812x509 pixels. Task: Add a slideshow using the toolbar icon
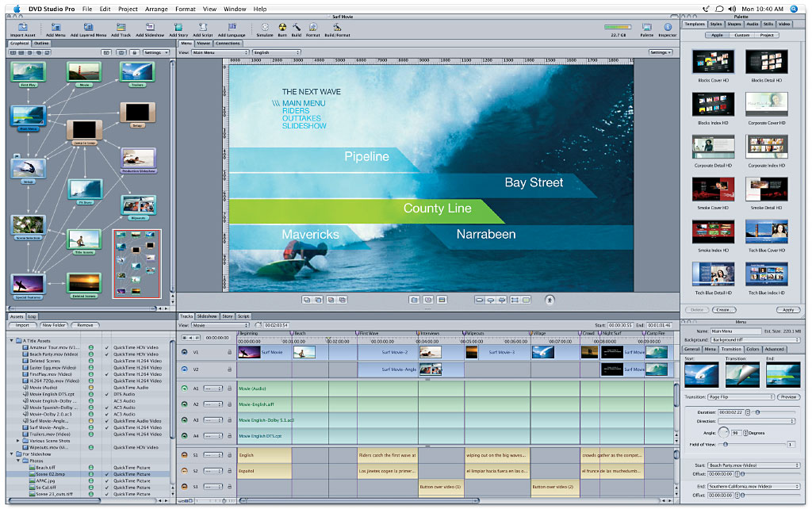149,27
